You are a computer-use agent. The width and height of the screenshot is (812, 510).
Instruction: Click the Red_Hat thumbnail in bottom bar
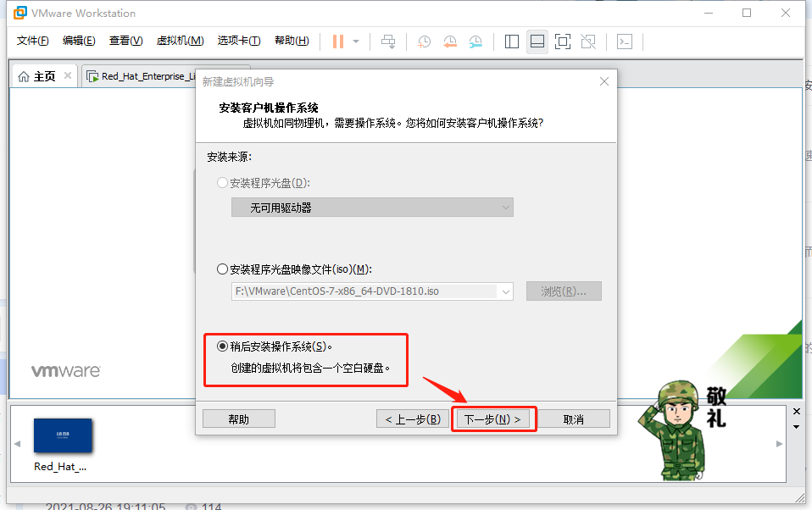(63, 436)
